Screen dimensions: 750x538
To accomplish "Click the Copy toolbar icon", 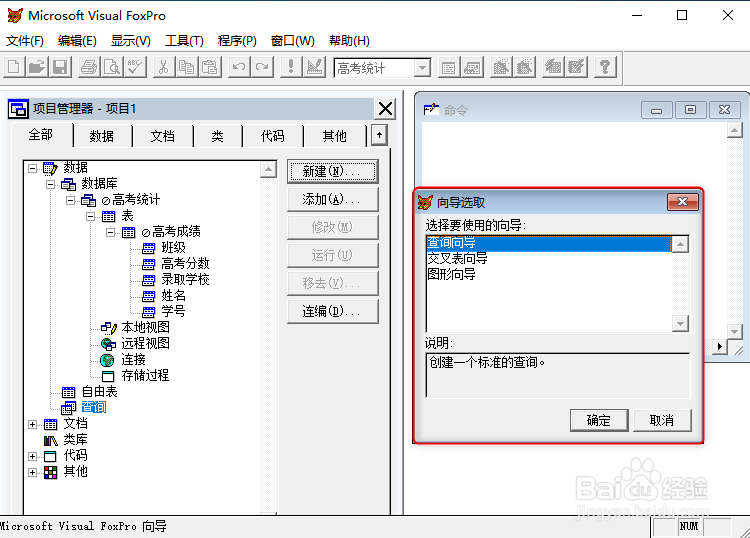I will click(x=187, y=67).
